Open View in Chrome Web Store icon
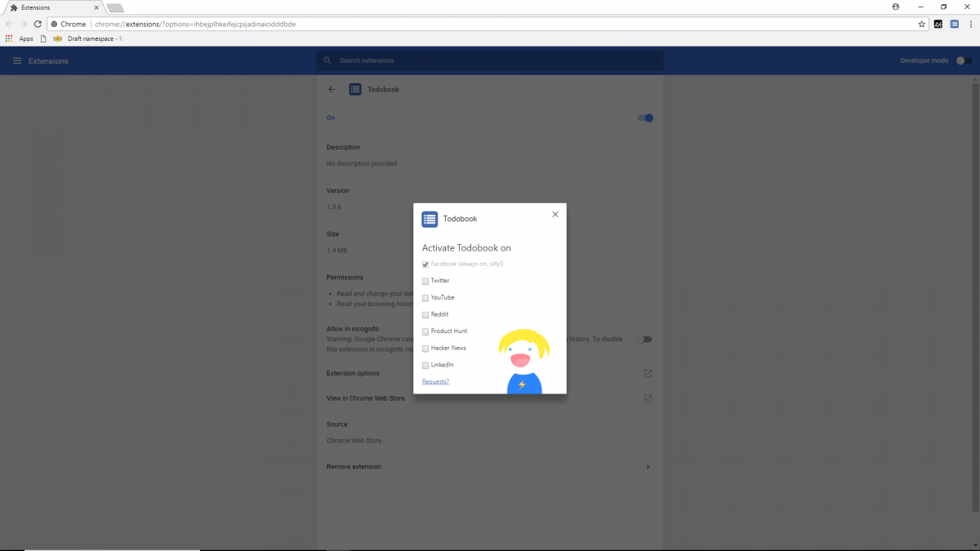Screen dimensions: 980x551 pyautogui.click(x=648, y=398)
